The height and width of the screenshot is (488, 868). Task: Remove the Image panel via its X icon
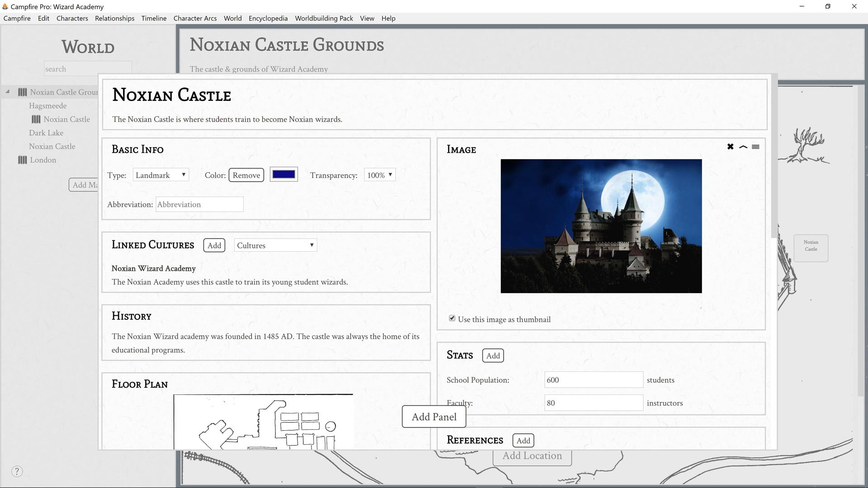(730, 146)
